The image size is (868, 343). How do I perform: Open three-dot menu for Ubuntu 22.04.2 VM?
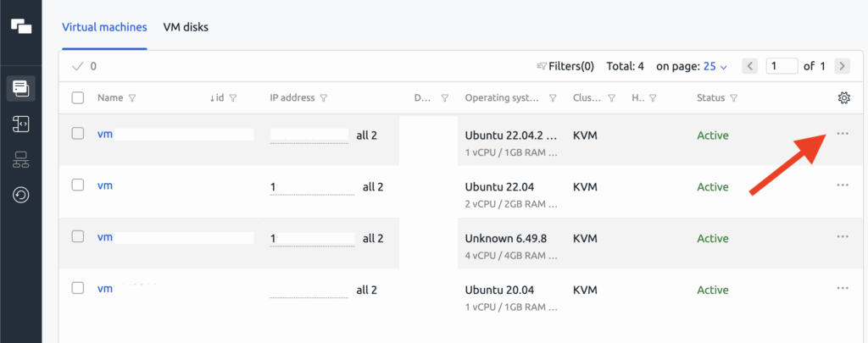(x=842, y=134)
